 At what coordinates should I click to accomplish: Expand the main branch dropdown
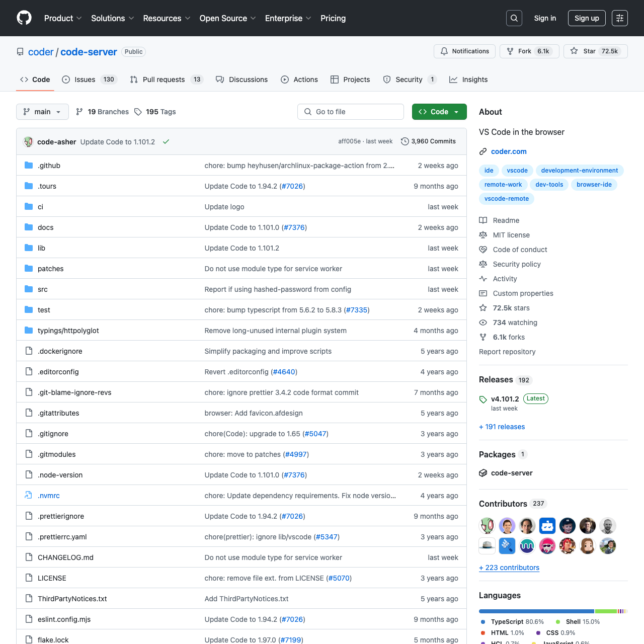pyautogui.click(x=42, y=112)
